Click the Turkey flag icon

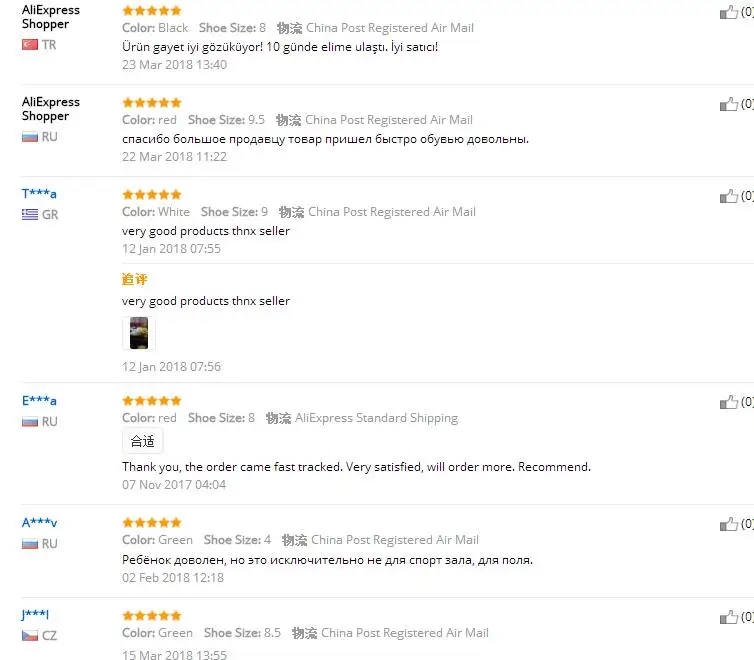(30, 45)
